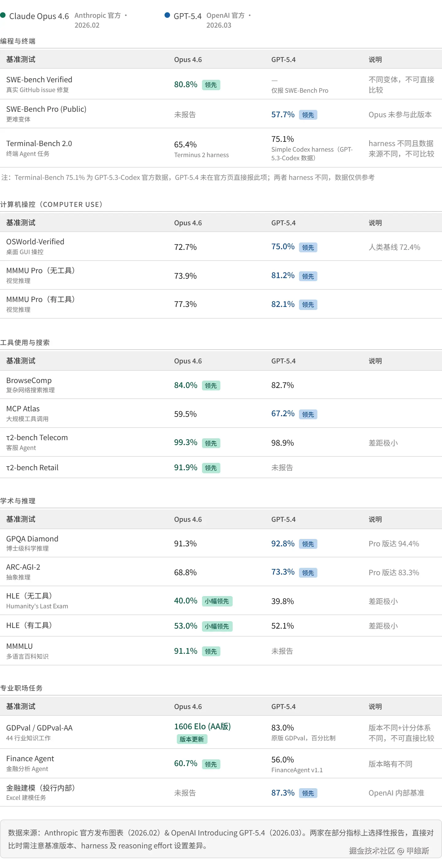The image size is (442, 868).
Task: Click the GPT-5.4 legend label at top
Action: pos(187,16)
